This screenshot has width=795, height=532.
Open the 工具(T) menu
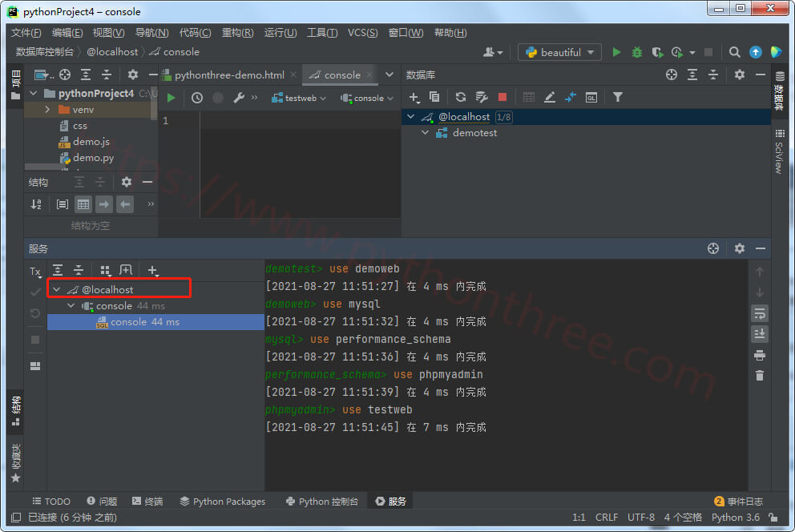[x=322, y=33]
